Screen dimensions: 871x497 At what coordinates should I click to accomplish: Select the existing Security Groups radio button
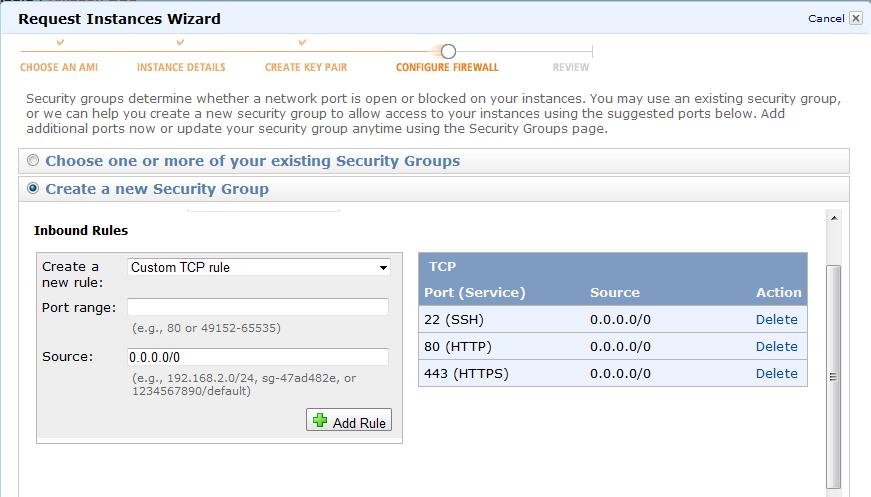(x=33, y=160)
